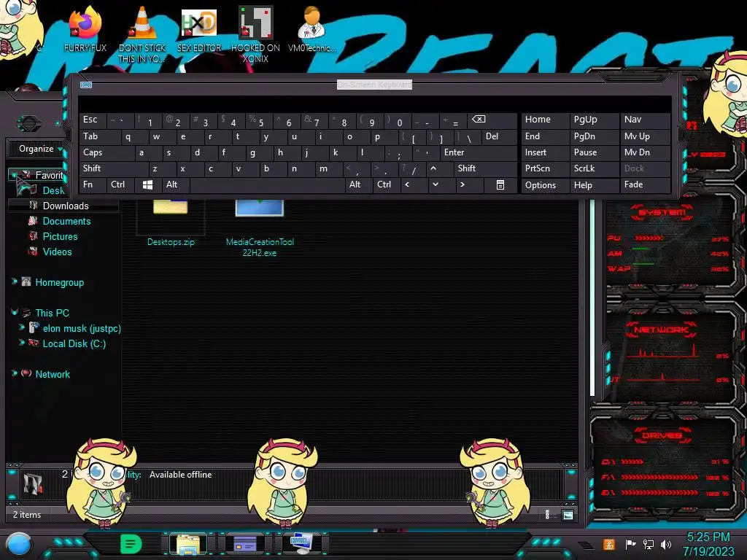This screenshot has height=560, width=747.
Task: Expand elon musk (justpc) node
Action: (x=21, y=327)
